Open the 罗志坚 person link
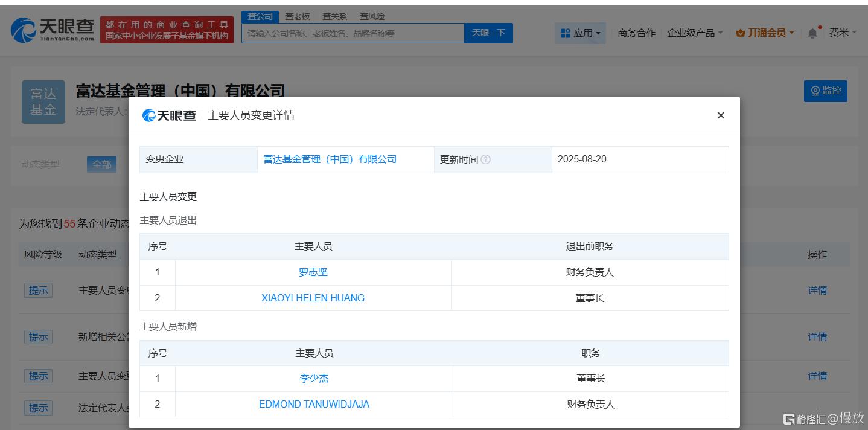The width and height of the screenshot is (868, 430). pos(313,272)
